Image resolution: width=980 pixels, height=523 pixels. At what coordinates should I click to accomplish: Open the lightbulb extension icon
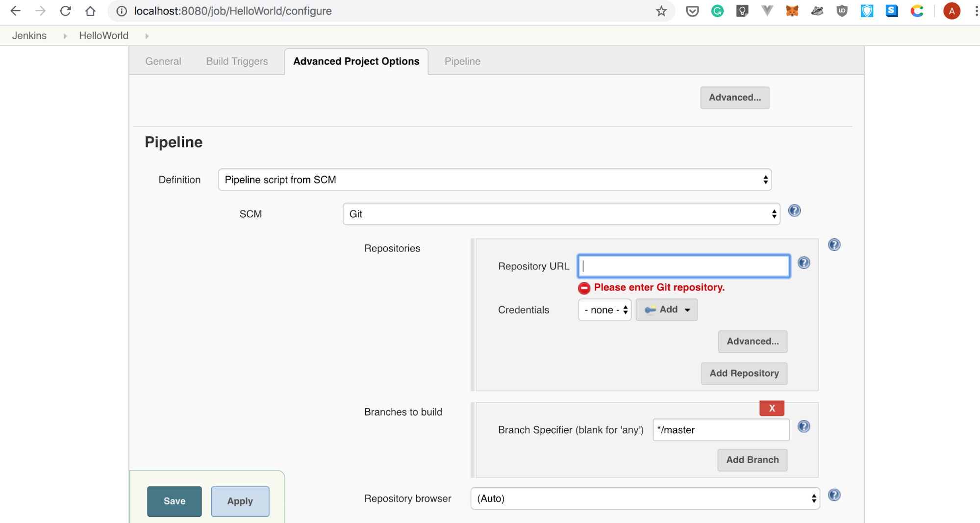[x=742, y=11]
